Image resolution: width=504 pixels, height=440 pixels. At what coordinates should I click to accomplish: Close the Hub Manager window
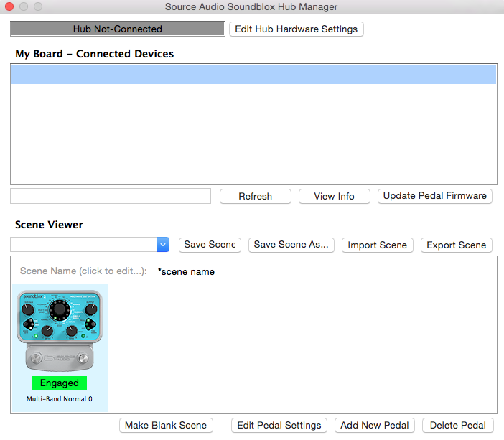[x=9, y=6]
